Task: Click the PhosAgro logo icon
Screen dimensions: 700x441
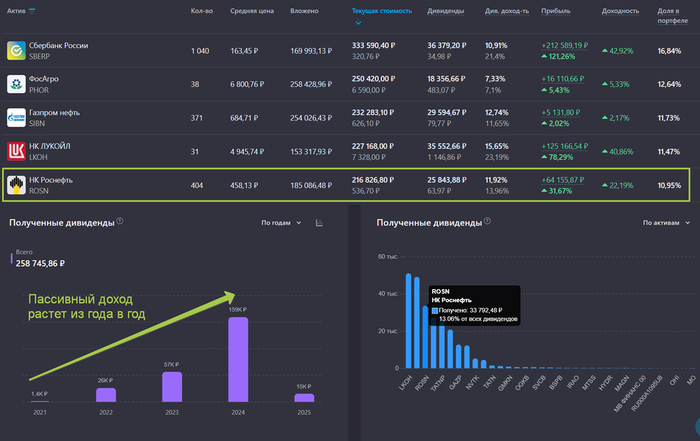Action: tap(16, 85)
